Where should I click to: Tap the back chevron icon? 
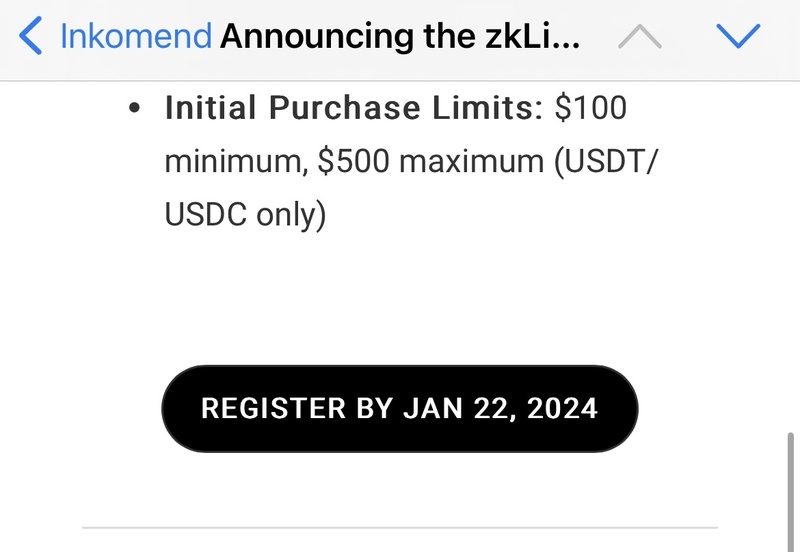point(32,37)
